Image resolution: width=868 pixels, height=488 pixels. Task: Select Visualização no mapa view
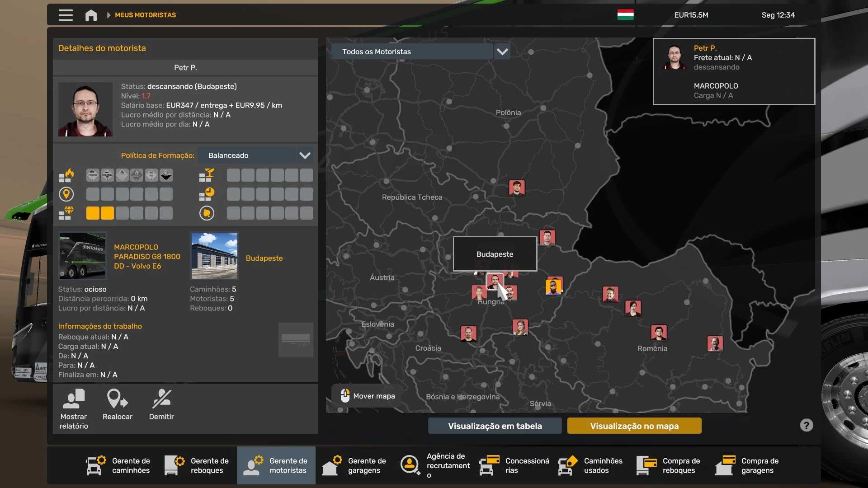coord(634,426)
